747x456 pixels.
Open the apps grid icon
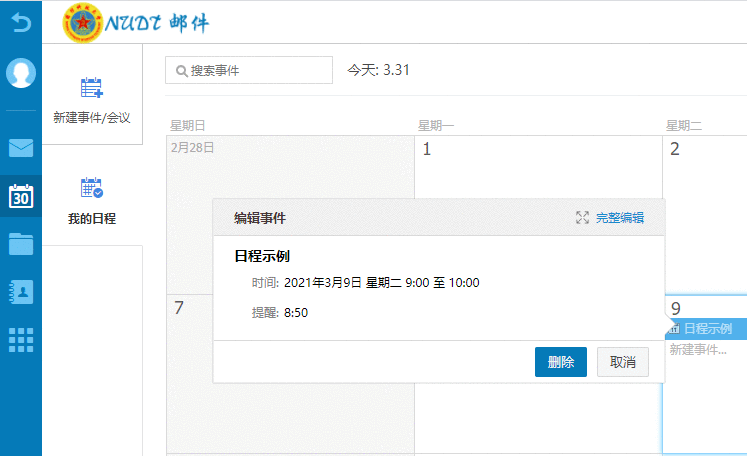pyautogui.click(x=21, y=339)
